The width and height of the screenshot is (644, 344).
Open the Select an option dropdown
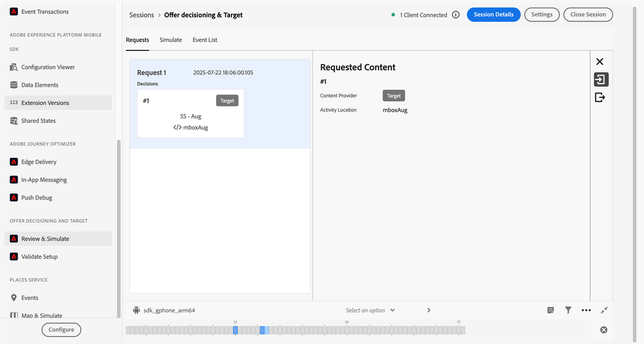pyautogui.click(x=370, y=310)
